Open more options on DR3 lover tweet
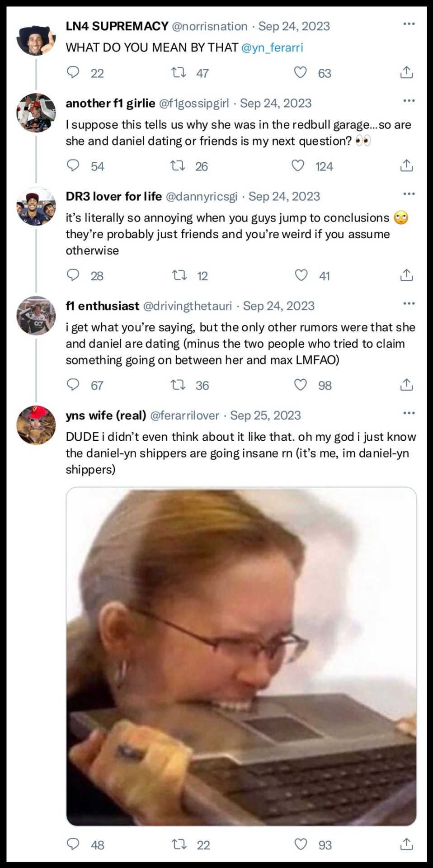433x868 pixels. coord(409,193)
